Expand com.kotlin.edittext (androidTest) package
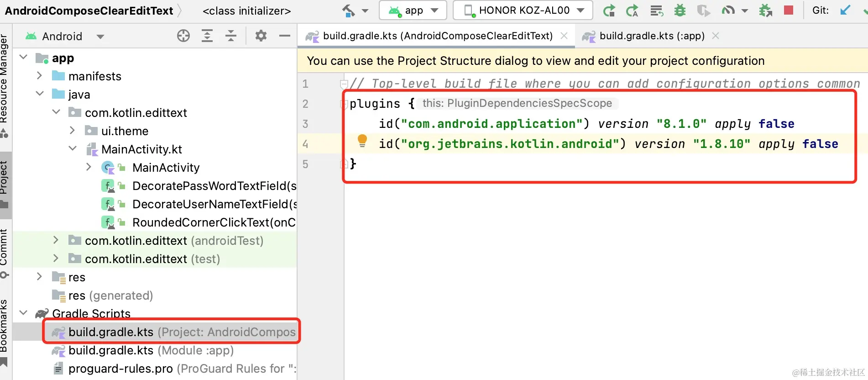 56,240
